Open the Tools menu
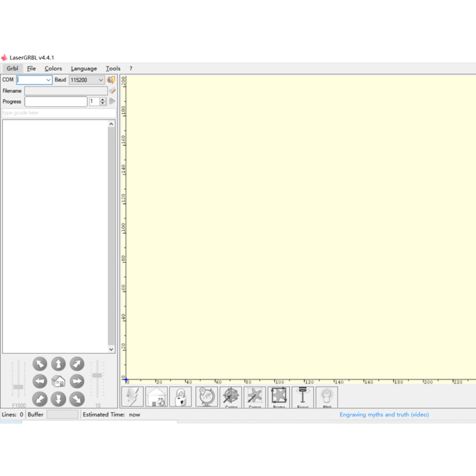 point(113,68)
